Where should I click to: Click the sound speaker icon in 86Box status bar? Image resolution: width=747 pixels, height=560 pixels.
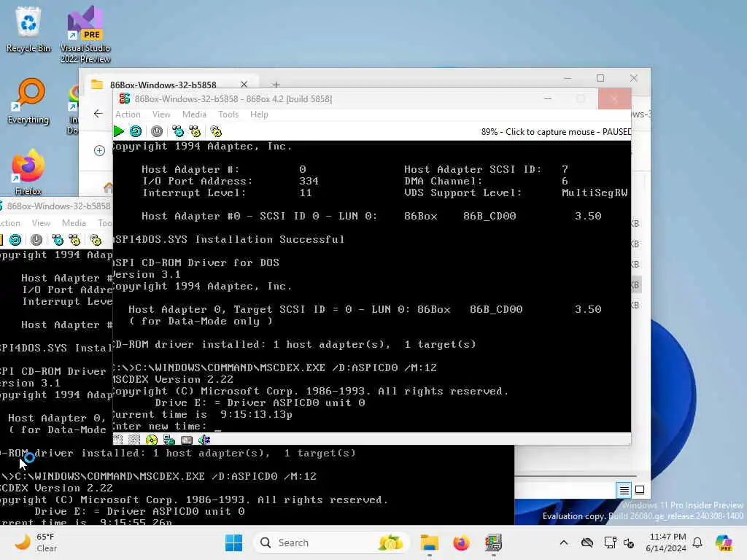204,440
